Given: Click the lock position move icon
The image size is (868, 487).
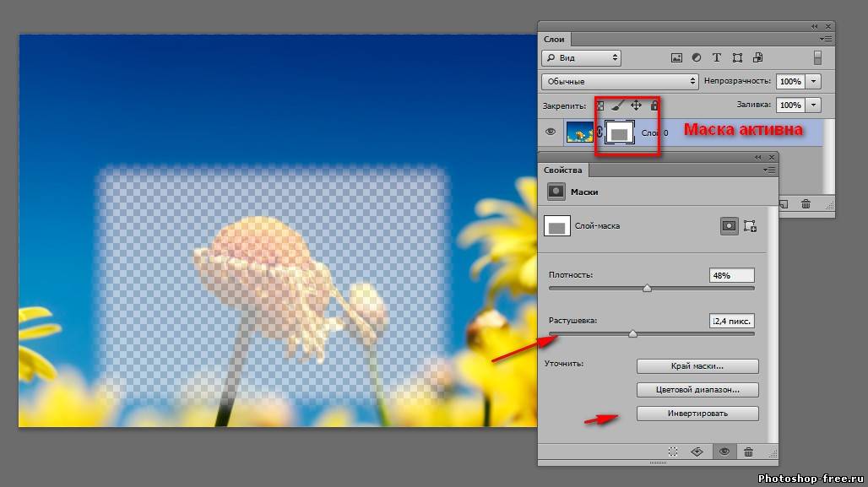Looking at the screenshot, I should [636, 106].
